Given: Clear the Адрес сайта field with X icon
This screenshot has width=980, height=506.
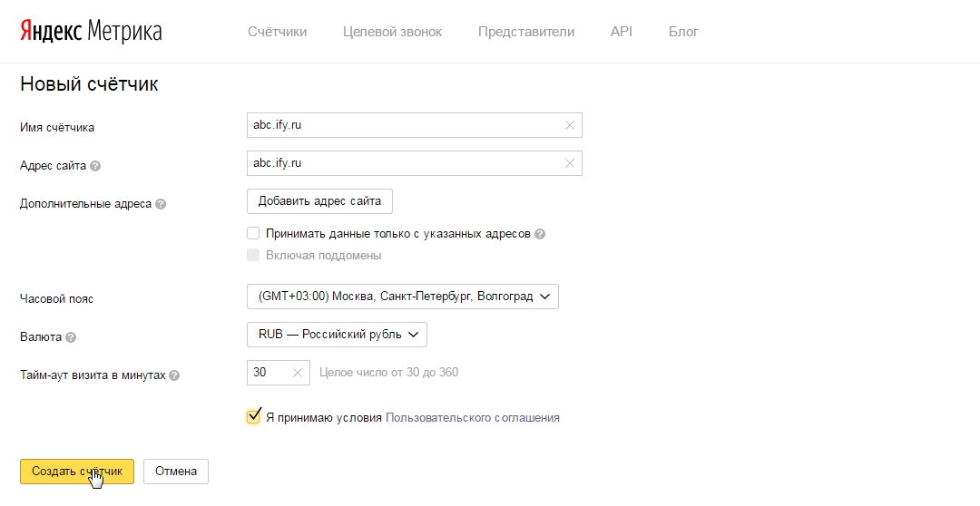Looking at the screenshot, I should tap(570, 163).
